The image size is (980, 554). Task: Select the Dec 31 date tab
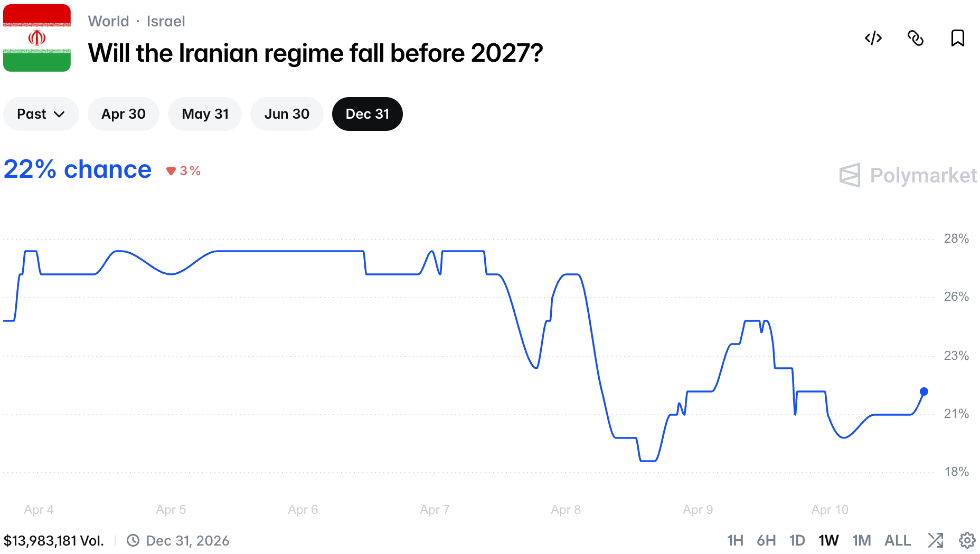click(367, 114)
